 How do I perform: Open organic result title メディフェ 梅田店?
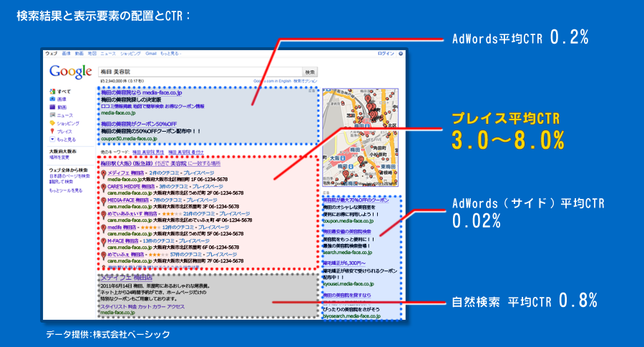pos(127,278)
